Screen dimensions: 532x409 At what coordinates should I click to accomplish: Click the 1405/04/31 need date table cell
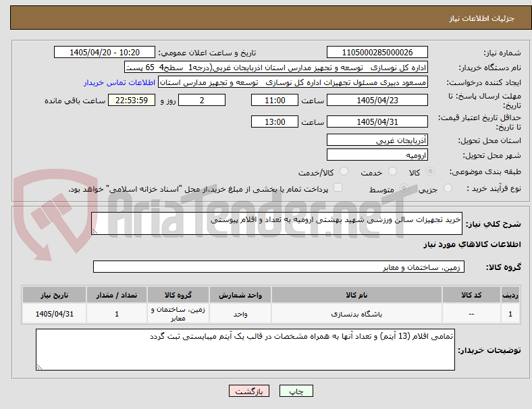(x=54, y=314)
